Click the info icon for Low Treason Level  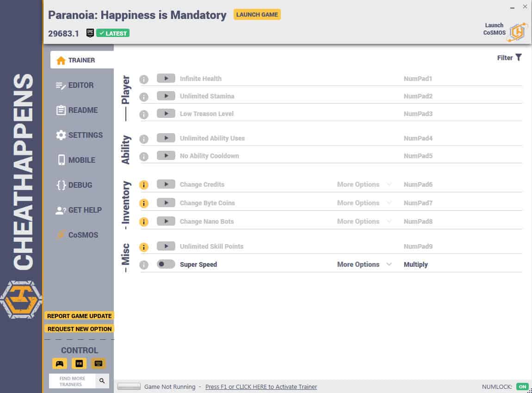[144, 115]
